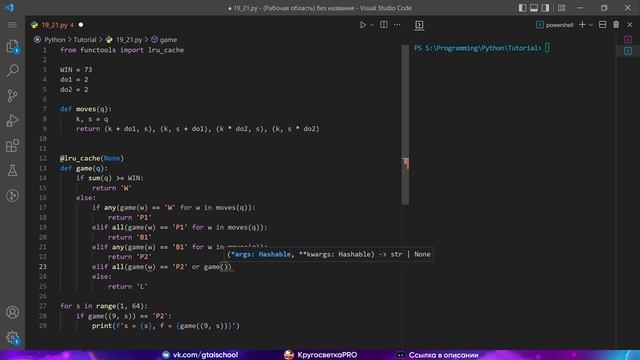
Task: Click 'return 'B1'' code line
Action: coord(129,237)
